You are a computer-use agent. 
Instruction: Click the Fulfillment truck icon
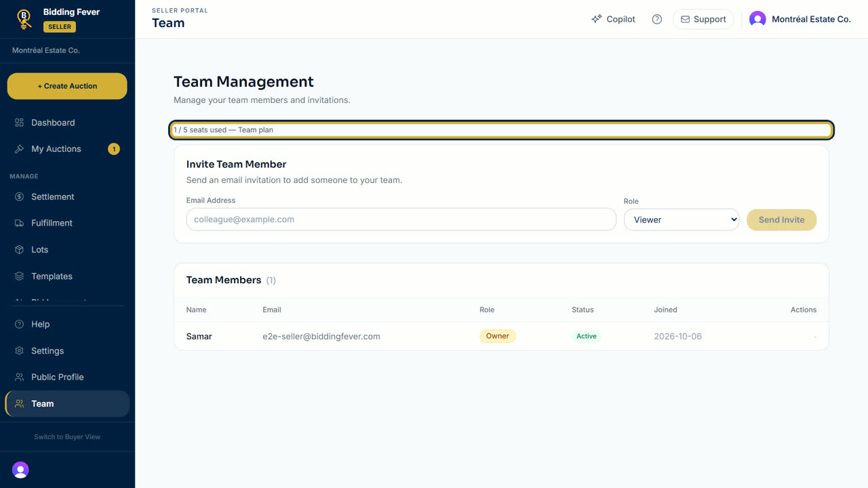pyautogui.click(x=19, y=223)
